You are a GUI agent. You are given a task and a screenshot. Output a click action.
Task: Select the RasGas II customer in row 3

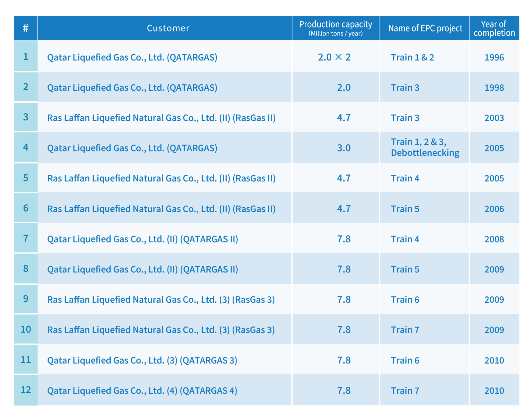161,118
